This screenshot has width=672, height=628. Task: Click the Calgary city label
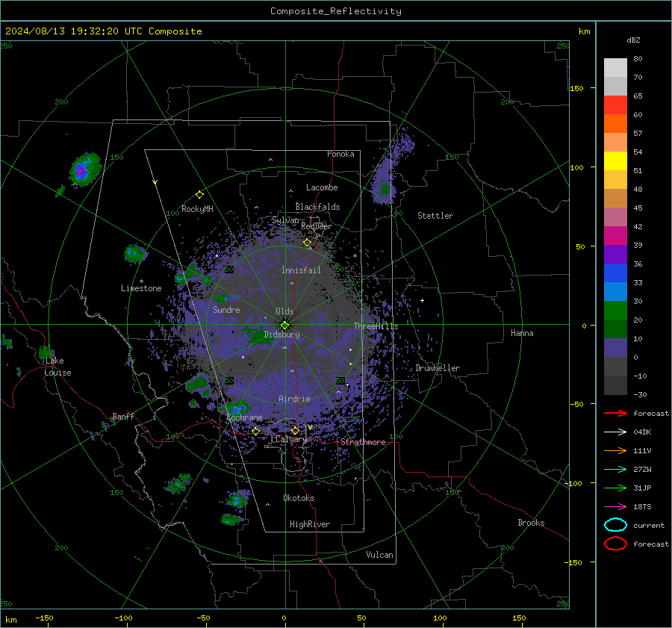click(x=291, y=439)
